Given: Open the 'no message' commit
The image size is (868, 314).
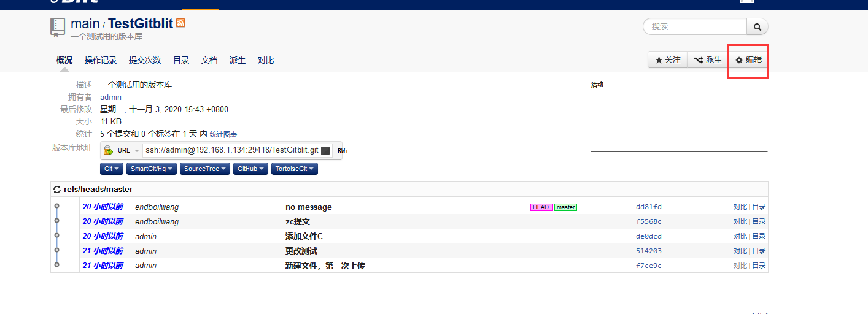Looking at the screenshot, I should click(x=309, y=207).
